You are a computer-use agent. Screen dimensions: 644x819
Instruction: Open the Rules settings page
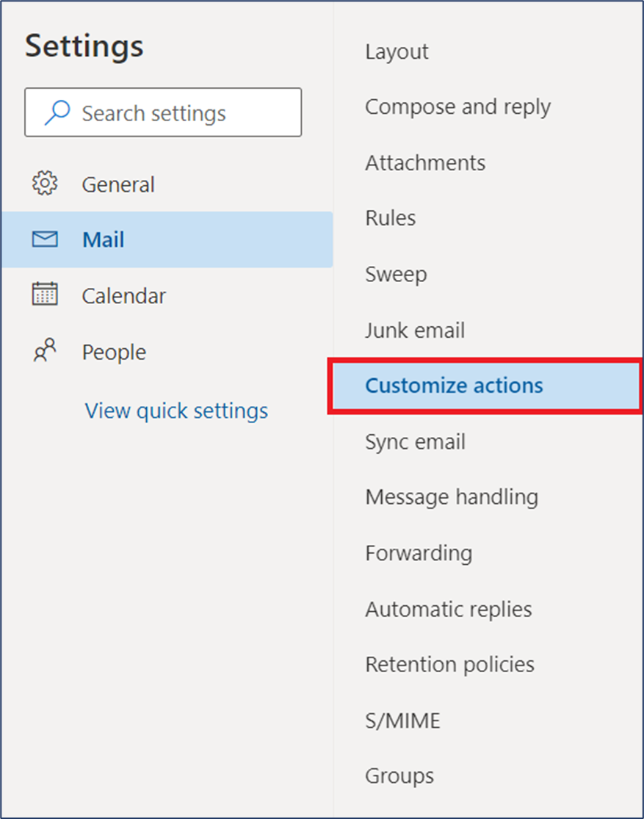pyautogui.click(x=391, y=218)
